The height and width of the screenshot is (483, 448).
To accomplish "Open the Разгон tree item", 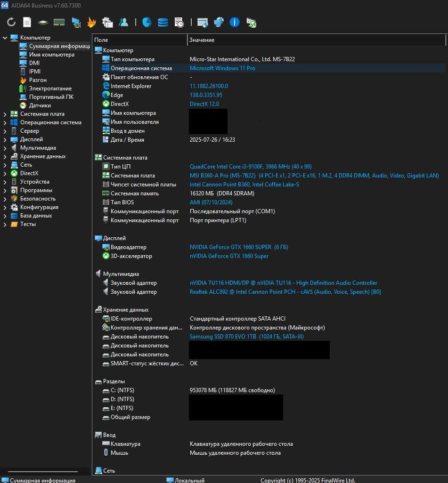I will point(38,80).
